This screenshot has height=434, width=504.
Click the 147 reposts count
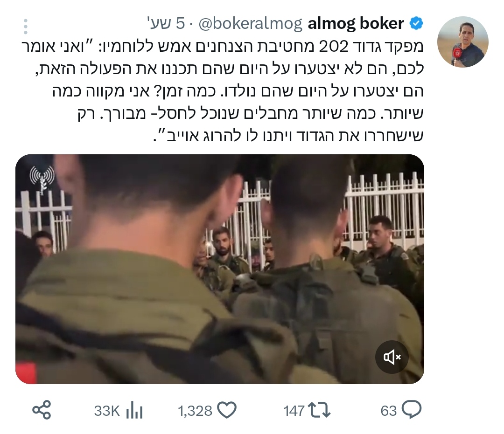click(x=294, y=411)
